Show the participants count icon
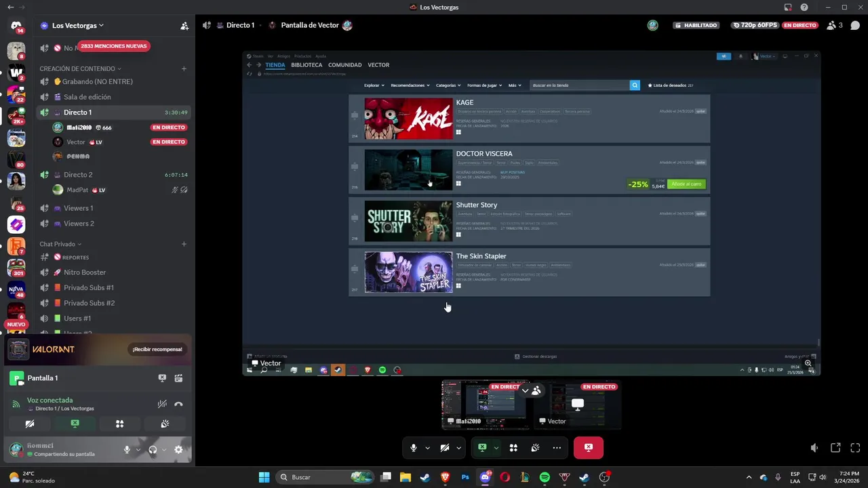Image resolution: width=868 pixels, height=488 pixels. pos(835,26)
